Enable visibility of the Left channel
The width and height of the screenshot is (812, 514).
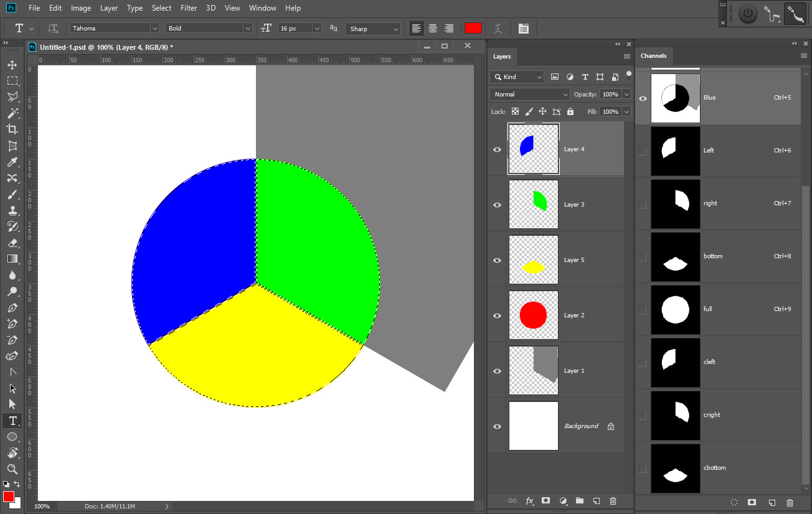642,151
